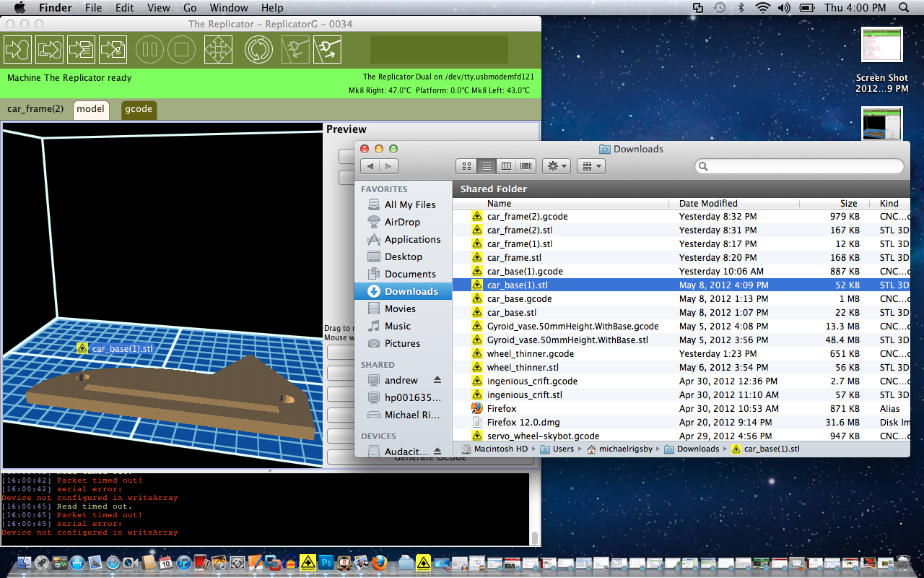Open Photoshop from the Dock

(x=327, y=563)
